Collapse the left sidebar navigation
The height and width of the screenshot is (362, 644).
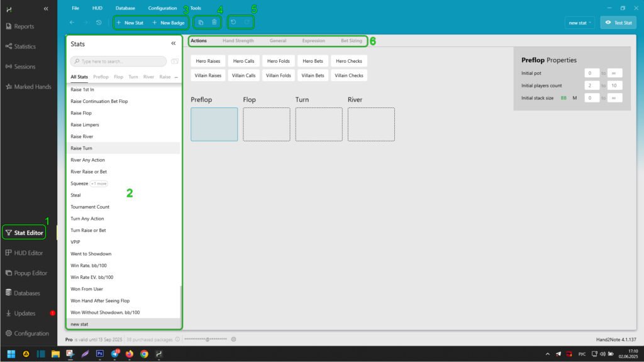46,8
